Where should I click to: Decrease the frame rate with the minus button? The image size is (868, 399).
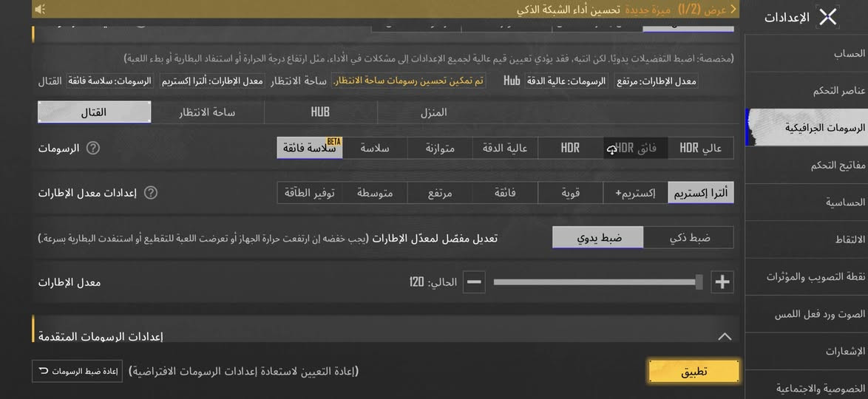click(474, 282)
